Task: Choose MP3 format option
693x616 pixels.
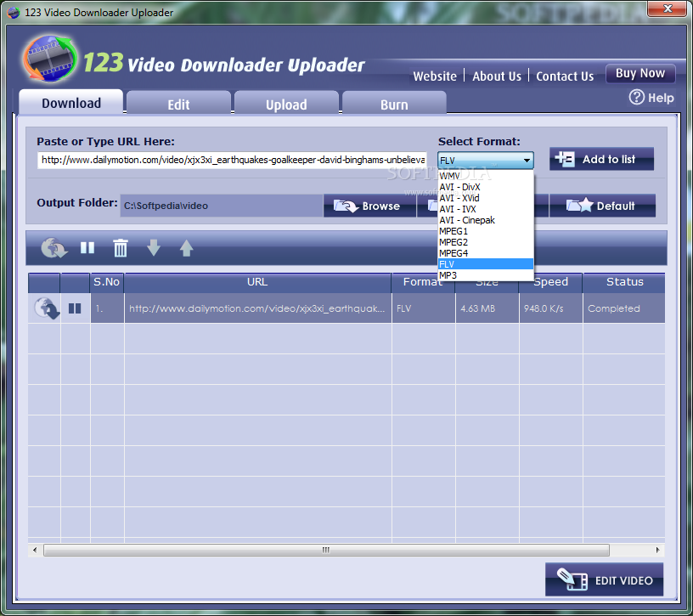Action: coord(485,275)
